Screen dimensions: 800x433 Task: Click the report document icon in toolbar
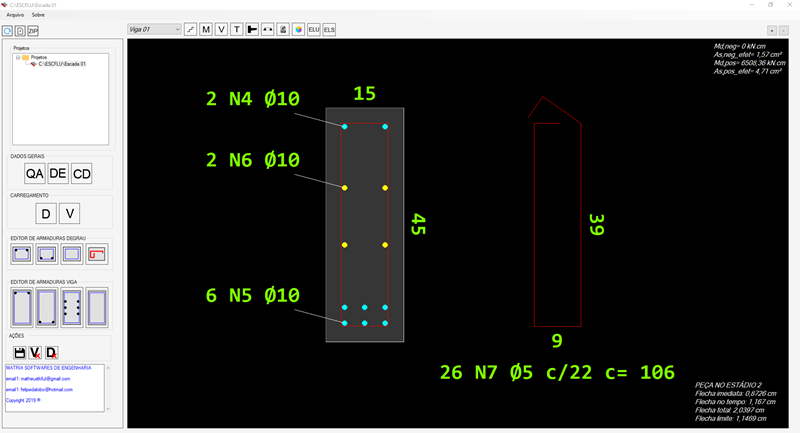[283, 30]
